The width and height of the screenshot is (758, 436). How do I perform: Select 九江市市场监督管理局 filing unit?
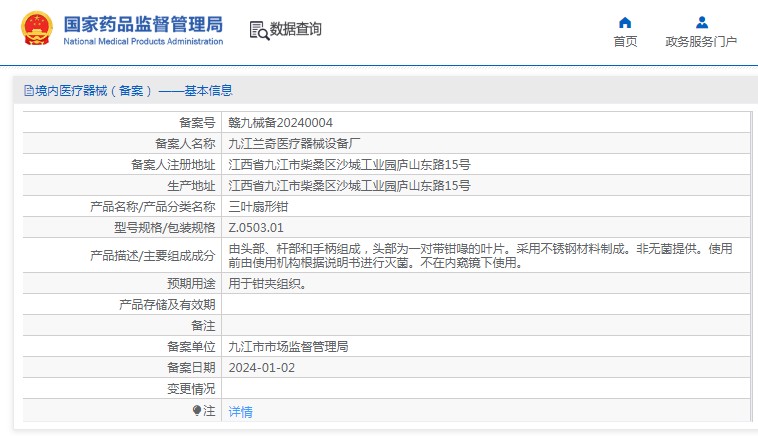(x=288, y=347)
